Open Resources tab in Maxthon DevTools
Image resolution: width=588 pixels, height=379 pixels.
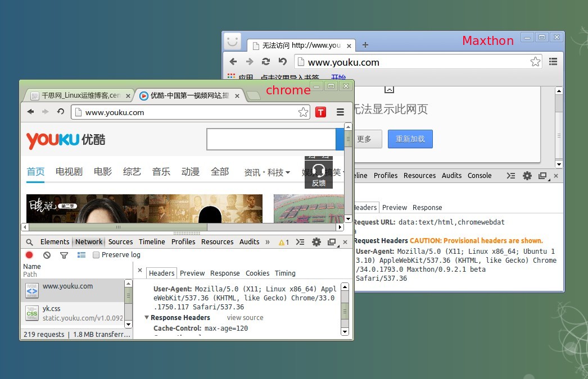[419, 176]
